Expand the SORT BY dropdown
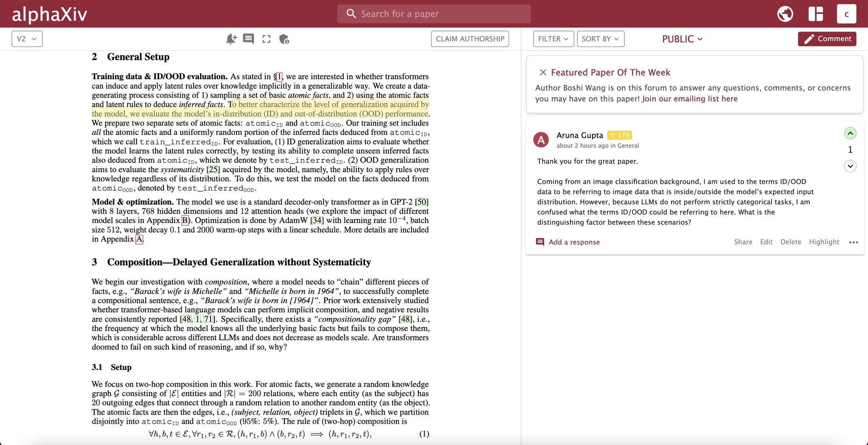868x445 pixels. coord(600,39)
